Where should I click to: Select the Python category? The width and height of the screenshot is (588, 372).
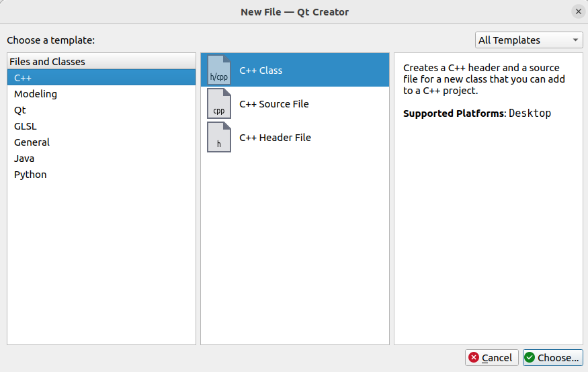click(x=30, y=175)
